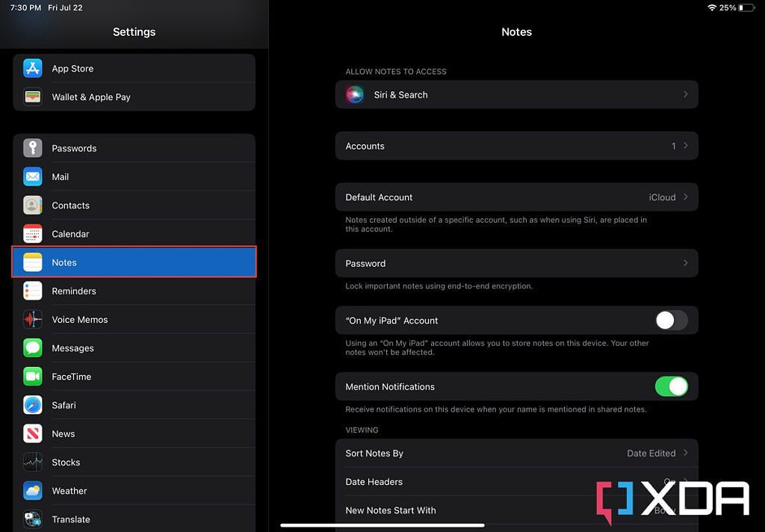
Task: Tap the FaceTime camera icon
Action: pos(33,377)
